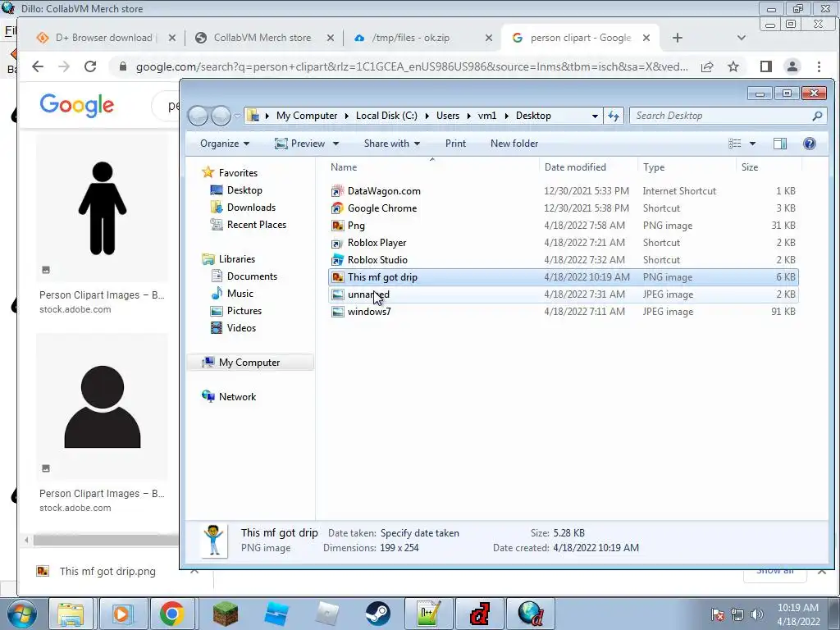
Task: Select windows7 JPEG image file
Action: tap(563, 311)
